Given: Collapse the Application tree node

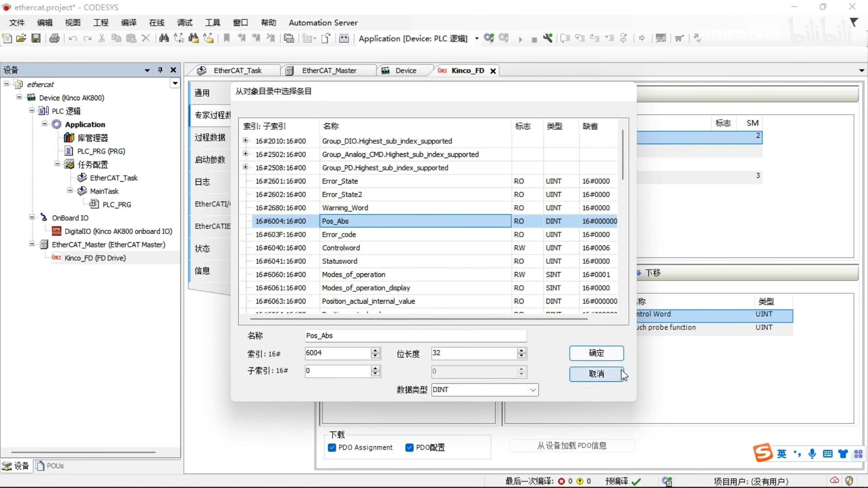Looking at the screenshot, I should (x=44, y=124).
